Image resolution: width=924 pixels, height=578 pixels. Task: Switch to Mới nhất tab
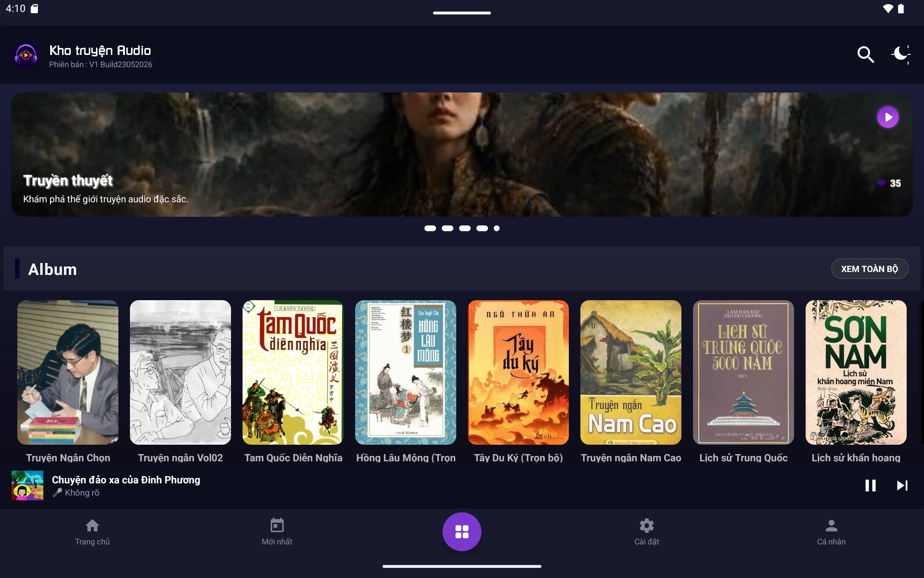pos(277,532)
